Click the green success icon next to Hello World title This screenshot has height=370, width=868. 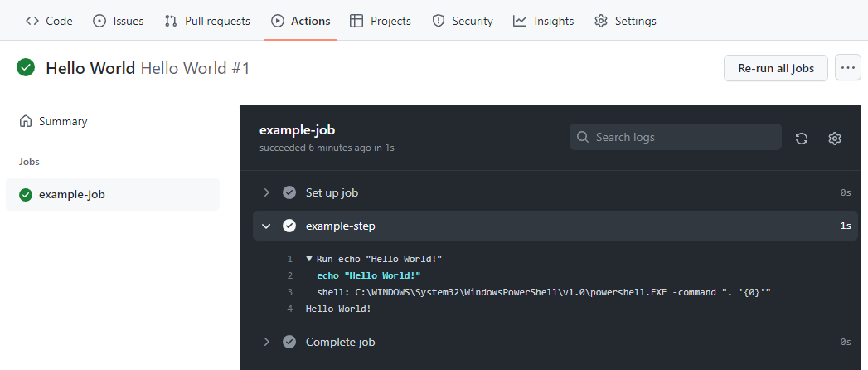[x=26, y=68]
